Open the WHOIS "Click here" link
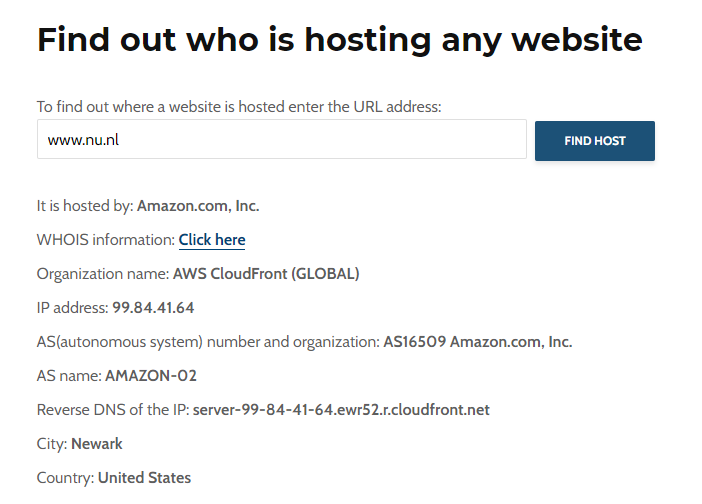This screenshot has width=702, height=504. point(212,240)
